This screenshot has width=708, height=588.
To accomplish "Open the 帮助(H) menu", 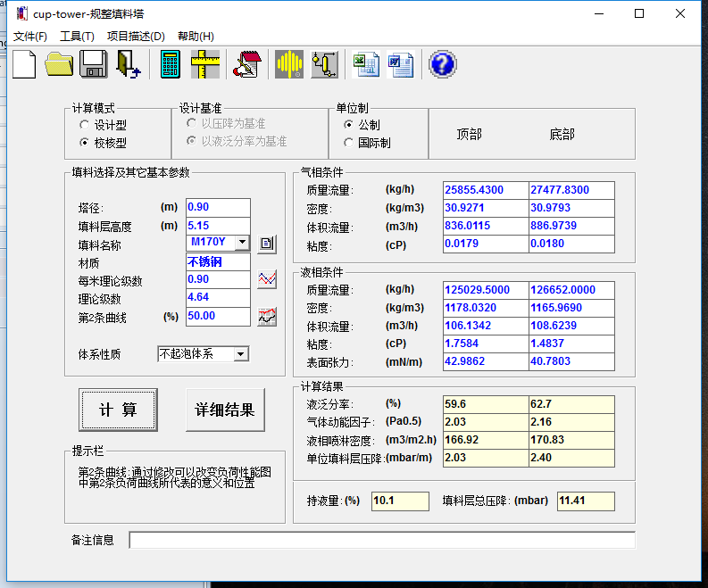I will click(196, 37).
